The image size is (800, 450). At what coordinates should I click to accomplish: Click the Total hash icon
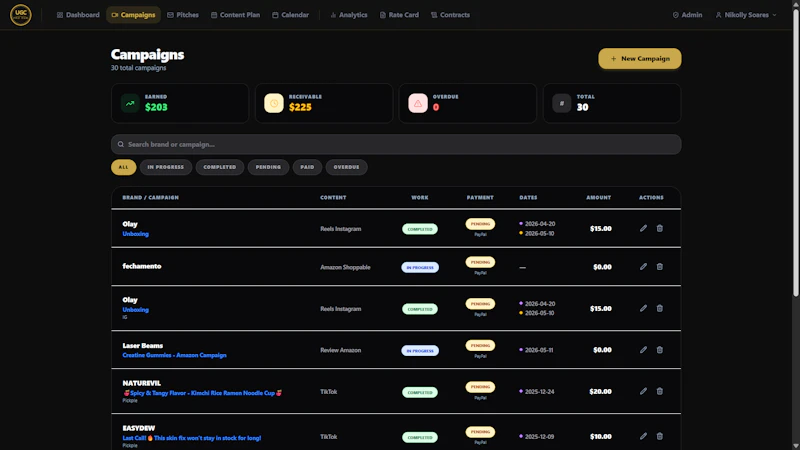pos(562,103)
